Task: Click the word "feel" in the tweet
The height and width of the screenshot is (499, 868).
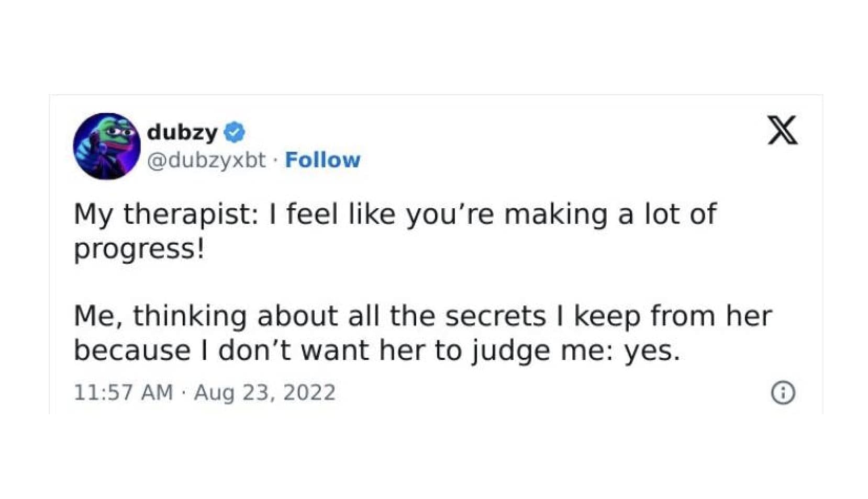Action: tap(311, 214)
